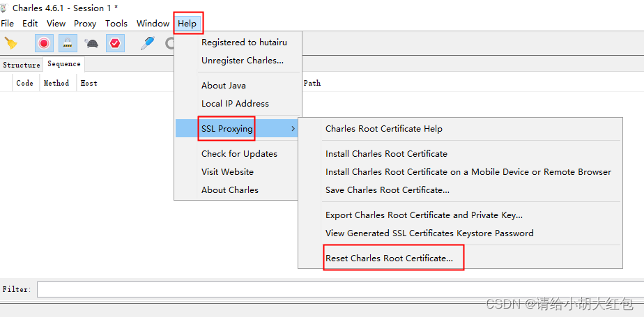View Generated SSL Certificates Keystore Password
This screenshot has width=644, height=317.
(460, 233)
